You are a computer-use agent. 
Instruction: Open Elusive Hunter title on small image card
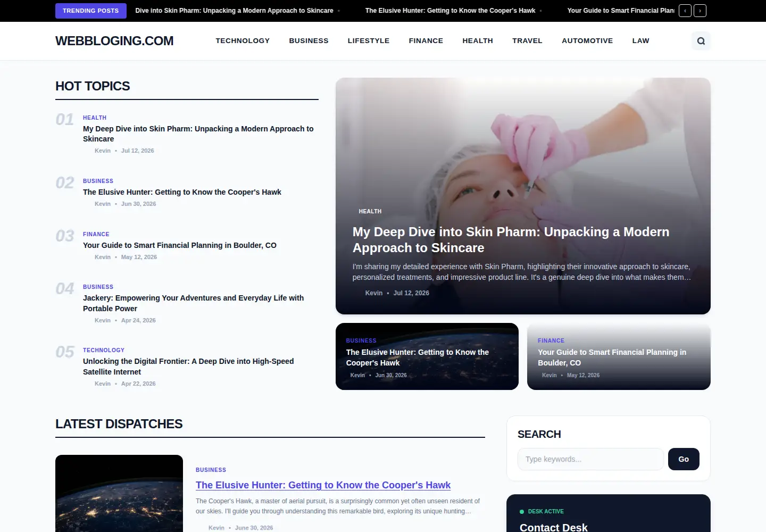(x=418, y=358)
